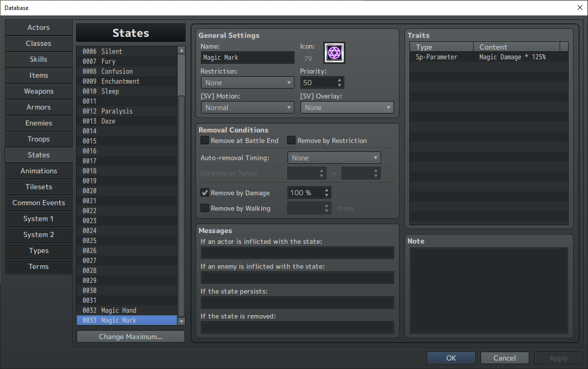Screen dimensions: 588x369
Task: Open the Animations tab
Action: [x=39, y=171]
